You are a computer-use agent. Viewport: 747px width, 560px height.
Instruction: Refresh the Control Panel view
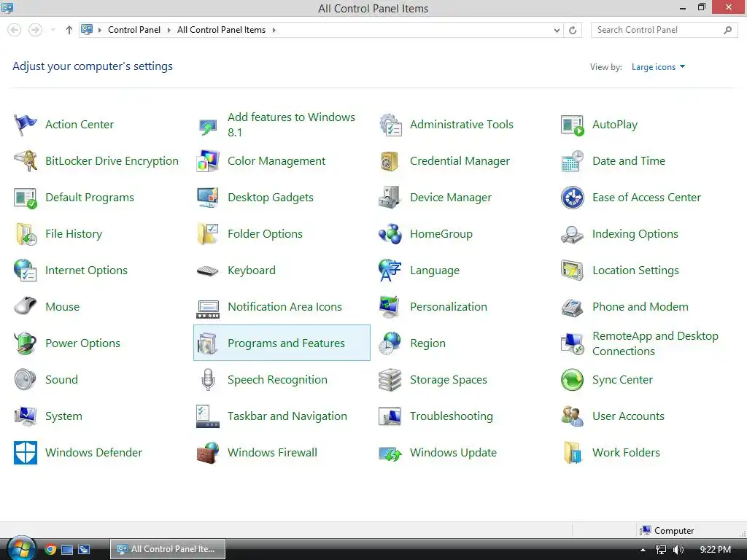[x=573, y=30]
